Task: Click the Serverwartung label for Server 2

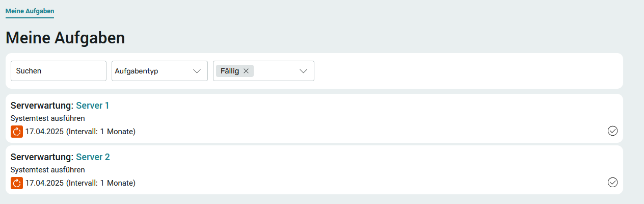Action: 42,157
